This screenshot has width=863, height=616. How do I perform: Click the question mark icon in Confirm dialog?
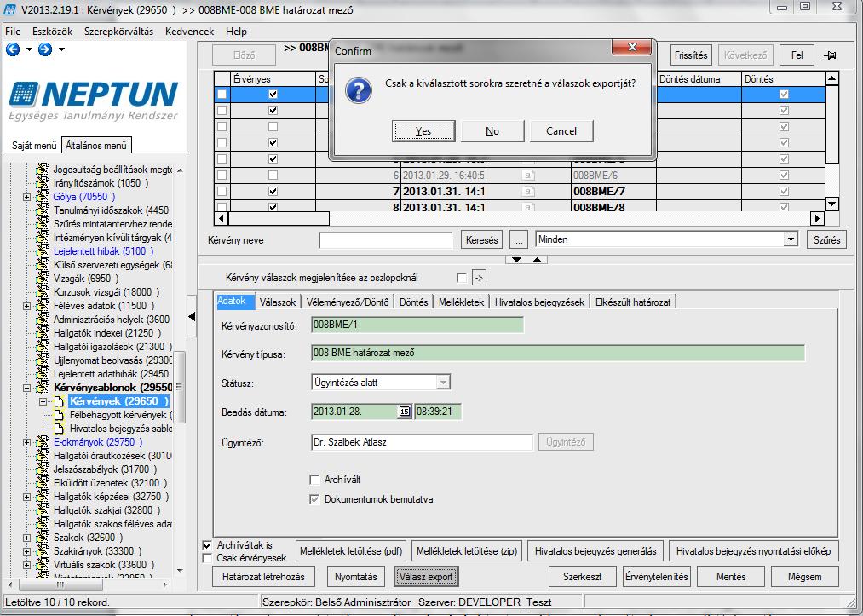click(x=359, y=89)
